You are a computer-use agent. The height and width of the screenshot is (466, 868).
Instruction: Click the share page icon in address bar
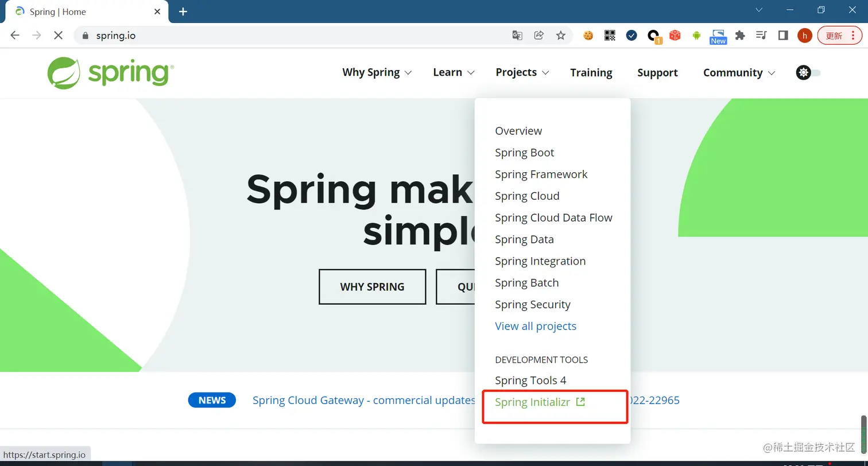[539, 36]
